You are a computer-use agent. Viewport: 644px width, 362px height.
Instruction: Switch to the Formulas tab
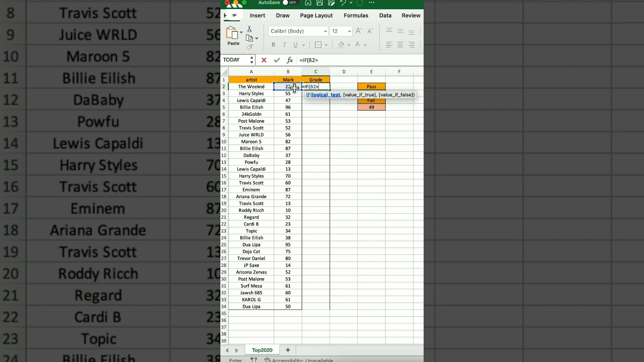356,16
